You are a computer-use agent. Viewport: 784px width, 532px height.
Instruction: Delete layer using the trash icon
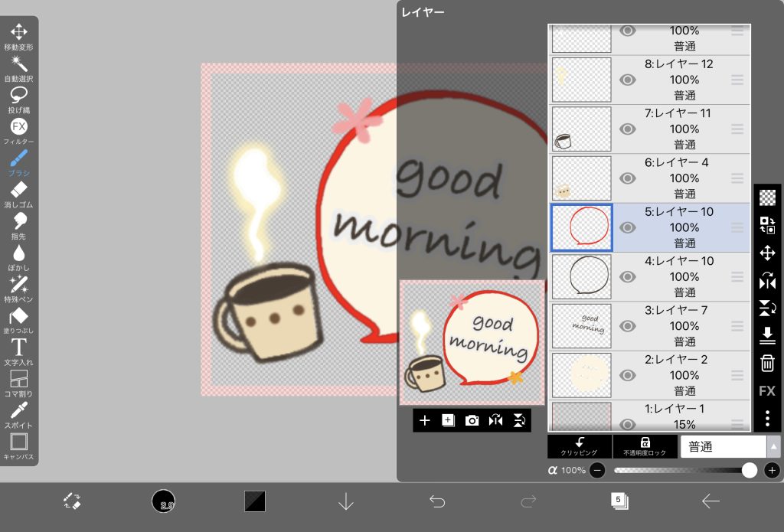(x=767, y=363)
